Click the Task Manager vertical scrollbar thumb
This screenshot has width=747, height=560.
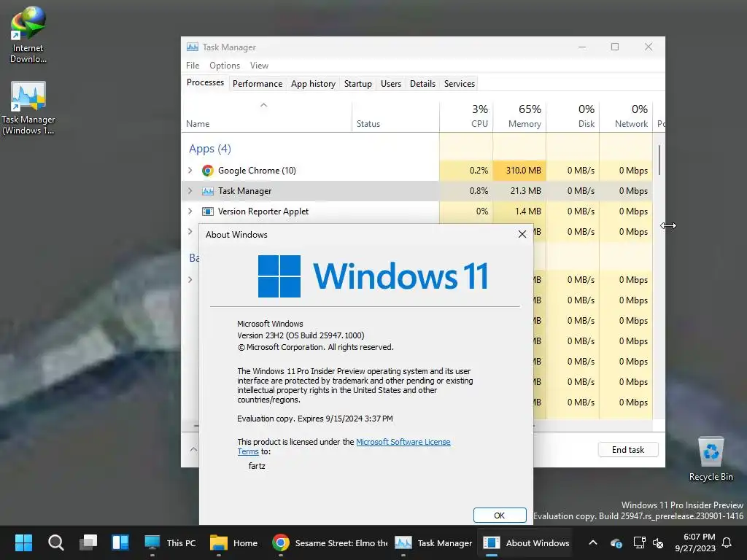tap(659, 160)
